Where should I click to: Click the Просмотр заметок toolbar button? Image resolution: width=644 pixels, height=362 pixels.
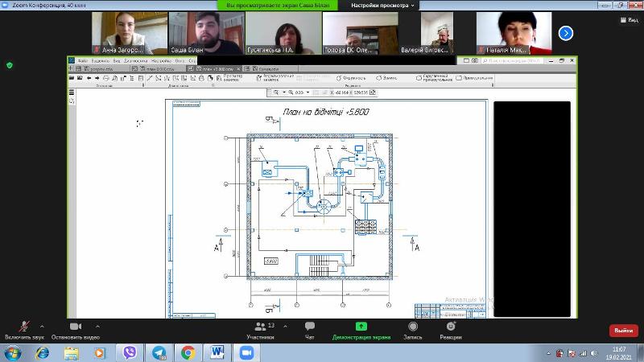point(229,78)
